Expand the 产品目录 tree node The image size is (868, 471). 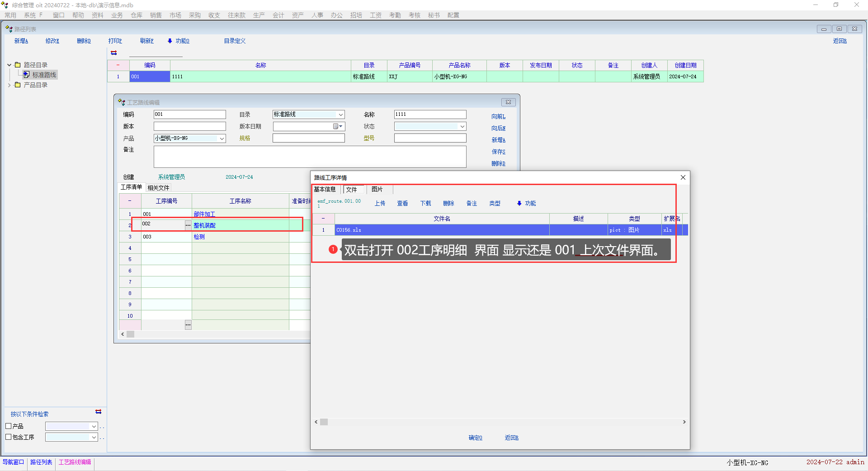point(9,85)
